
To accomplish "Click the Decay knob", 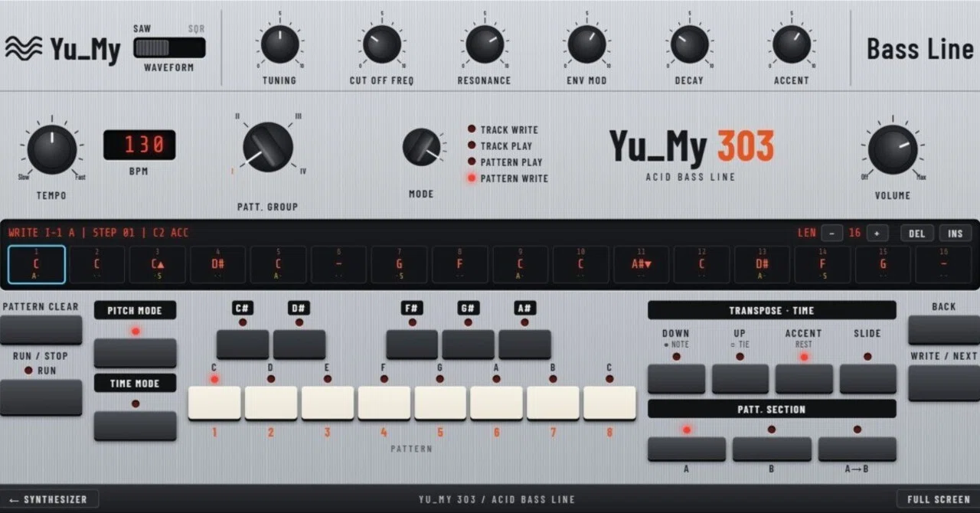I will coord(689,44).
